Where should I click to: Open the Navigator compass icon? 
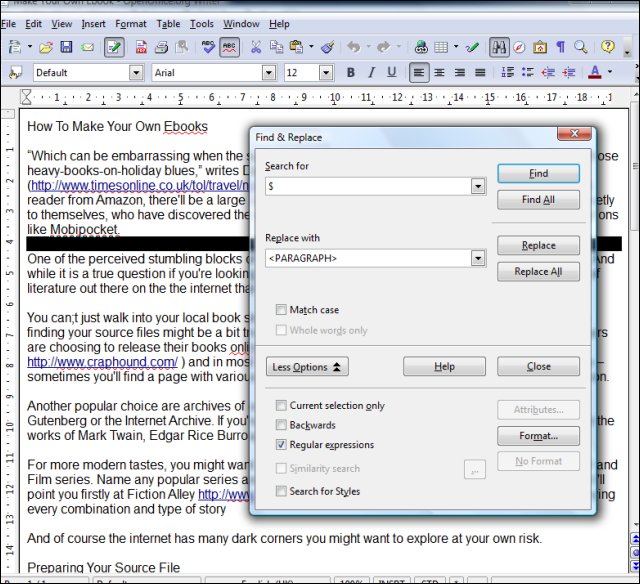point(519,48)
